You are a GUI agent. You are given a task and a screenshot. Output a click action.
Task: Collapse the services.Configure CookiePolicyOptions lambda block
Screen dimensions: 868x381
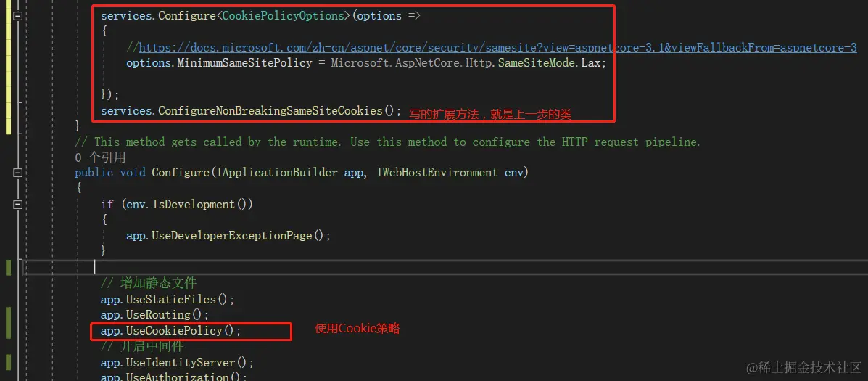click(18, 17)
